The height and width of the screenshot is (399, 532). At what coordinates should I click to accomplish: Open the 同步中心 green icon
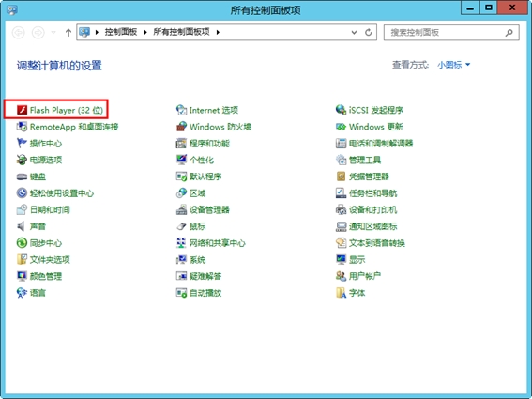tap(23, 243)
